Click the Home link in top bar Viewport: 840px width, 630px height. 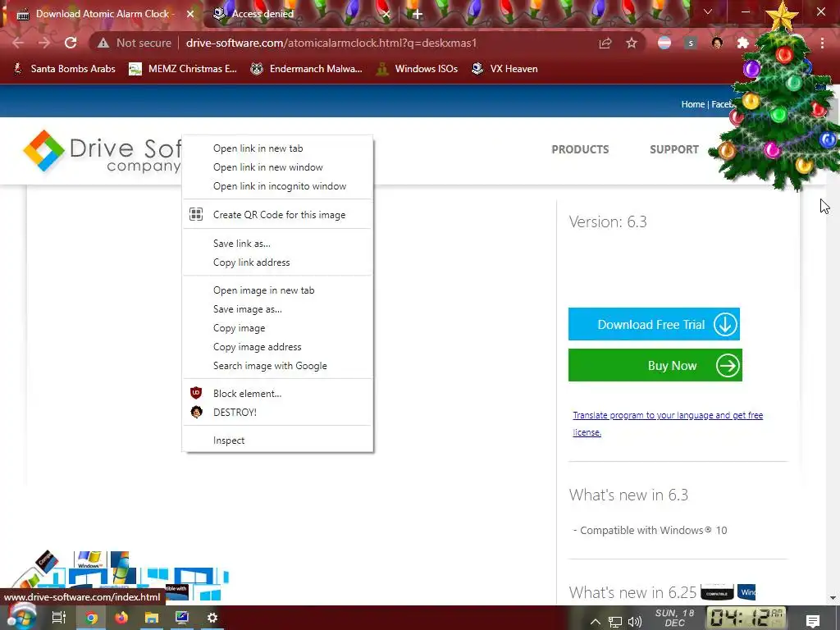[692, 104]
